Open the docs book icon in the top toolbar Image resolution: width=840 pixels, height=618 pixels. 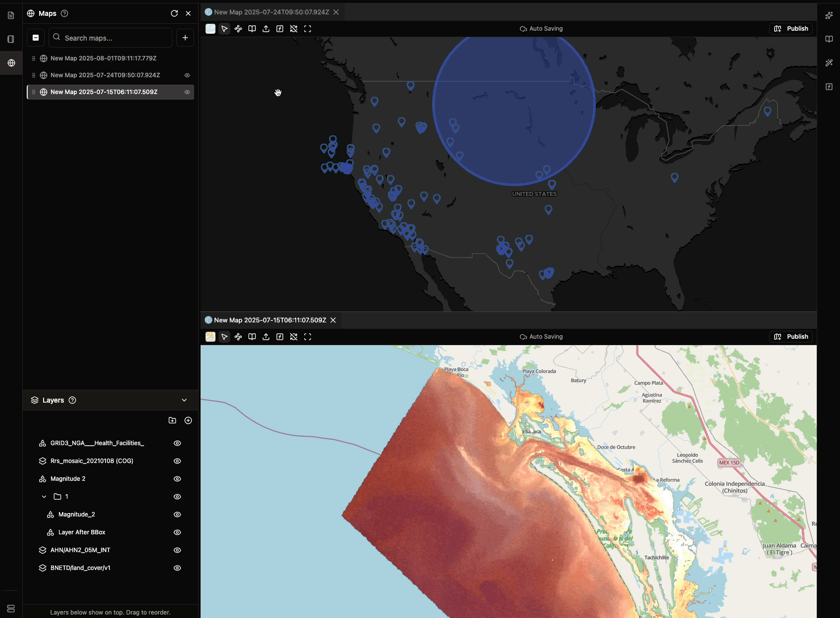252,29
